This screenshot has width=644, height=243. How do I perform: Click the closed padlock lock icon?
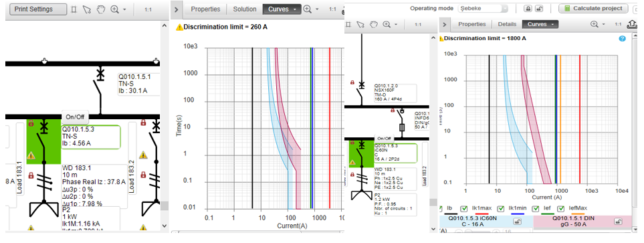[528, 8]
